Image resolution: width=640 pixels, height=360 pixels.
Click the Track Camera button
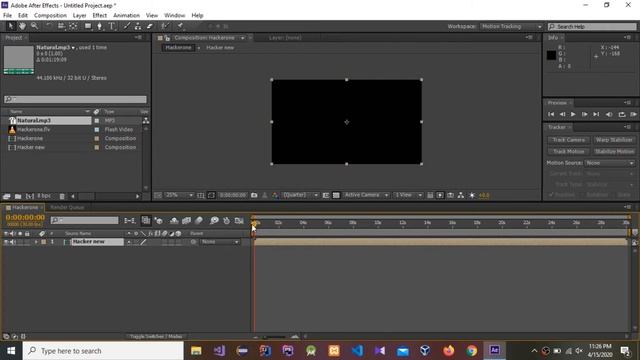tap(568, 140)
